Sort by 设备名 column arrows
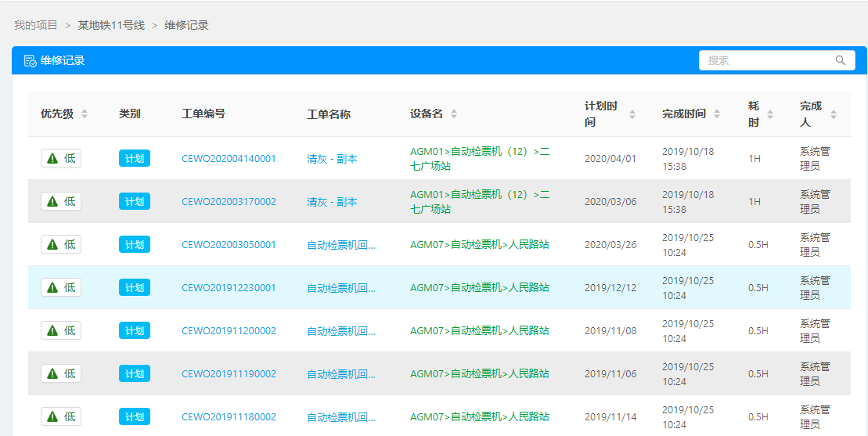The image size is (868, 436). tap(454, 114)
